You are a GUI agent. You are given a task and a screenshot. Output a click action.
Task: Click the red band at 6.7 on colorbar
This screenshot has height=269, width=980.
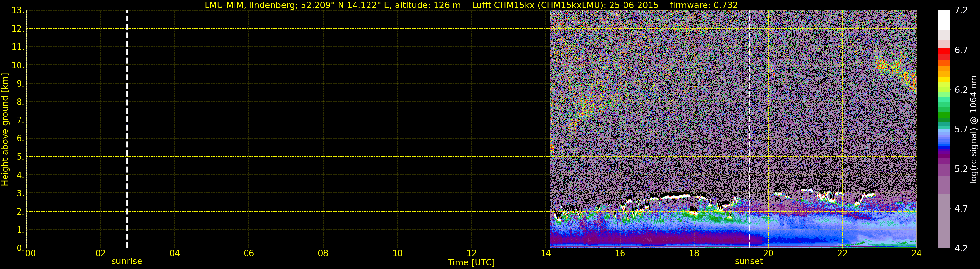click(x=944, y=51)
